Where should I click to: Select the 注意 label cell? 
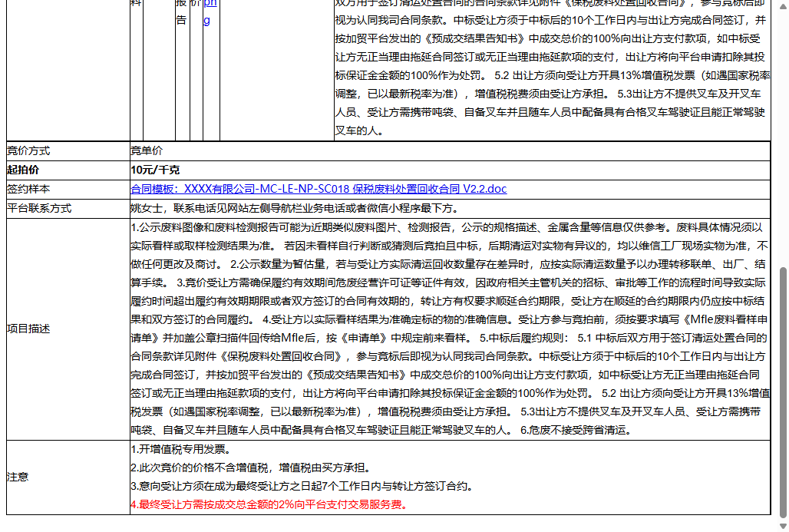tap(68, 477)
